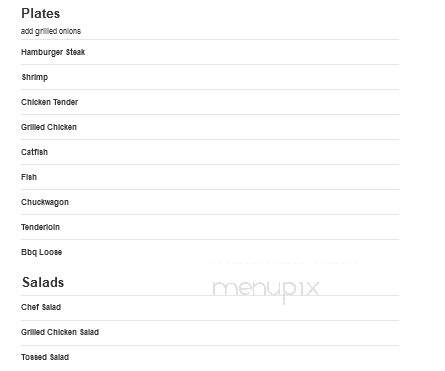Choose the Shrimp plate entry
The height and width of the screenshot is (371, 445).
pyautogui.click(x=35, y=77)
